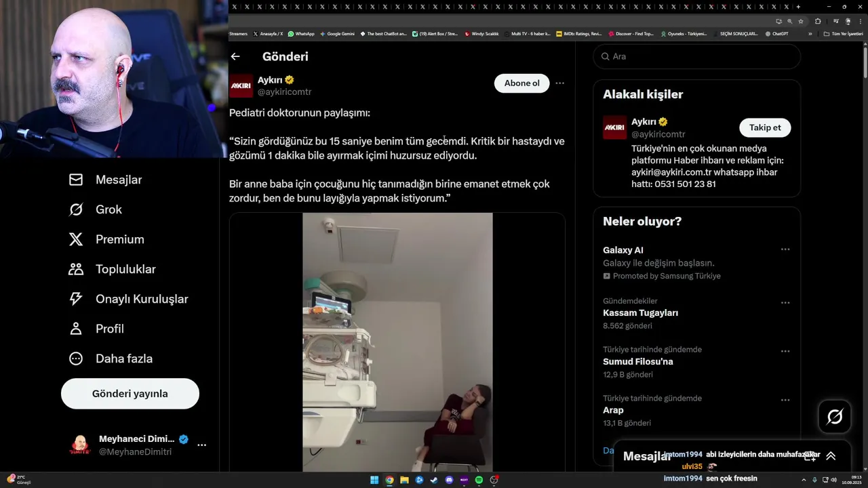Open SEÇİM SONUÇLARI bookmark
Image resolution: width=868 pixels, height=488 pixels.
[x=735, y=34]
